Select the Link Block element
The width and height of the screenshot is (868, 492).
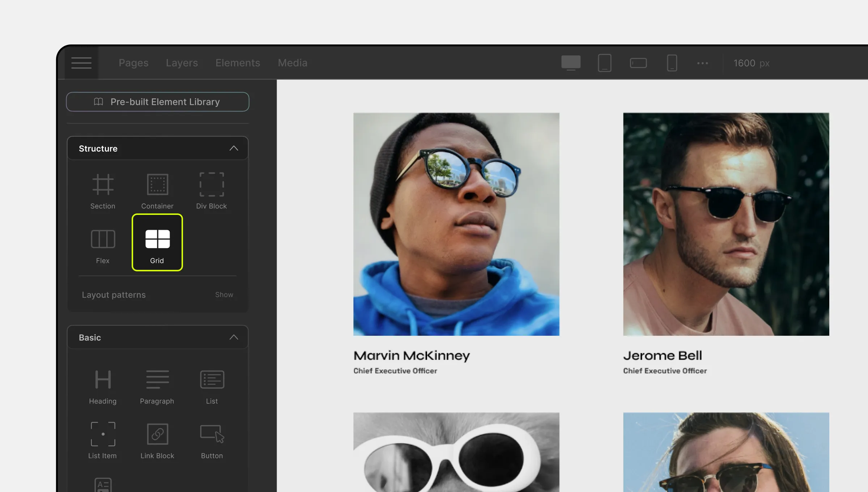(x=157, y=439)
